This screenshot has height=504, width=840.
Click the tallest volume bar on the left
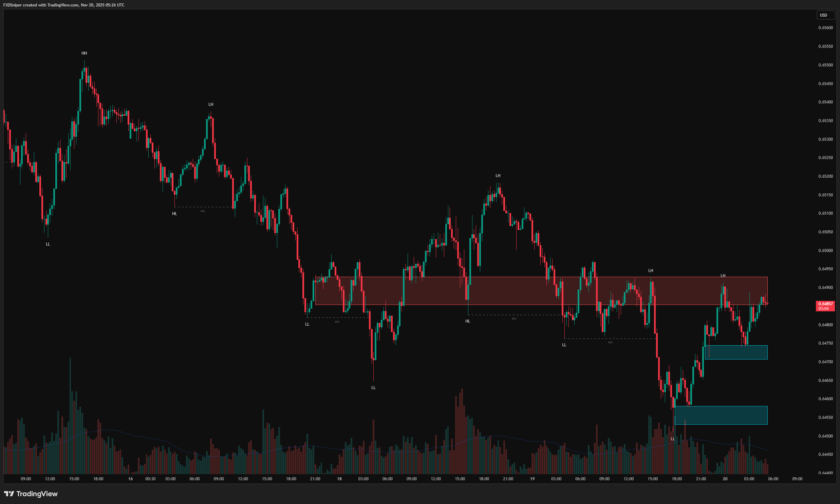tap(70, 416)
